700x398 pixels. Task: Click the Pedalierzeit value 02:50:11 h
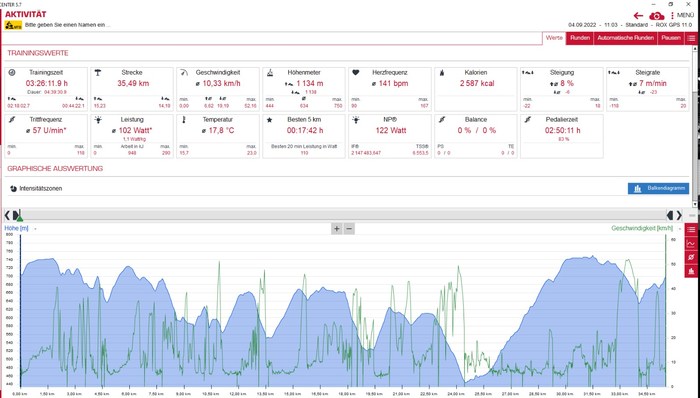coord(562,131)
